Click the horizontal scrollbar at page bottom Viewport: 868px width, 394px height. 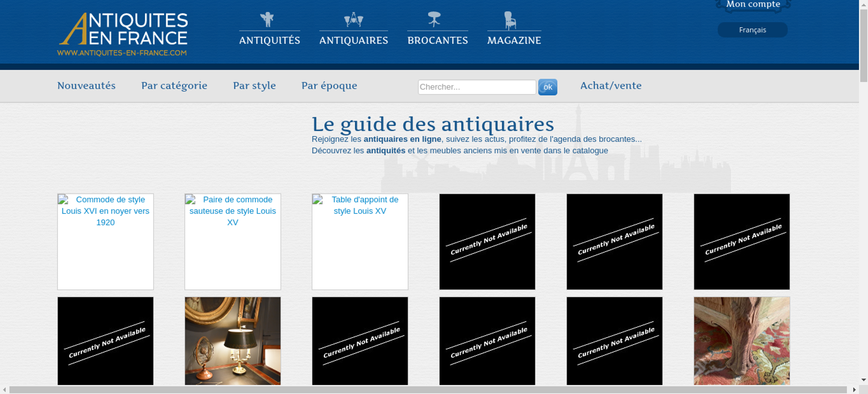point(427,390)
